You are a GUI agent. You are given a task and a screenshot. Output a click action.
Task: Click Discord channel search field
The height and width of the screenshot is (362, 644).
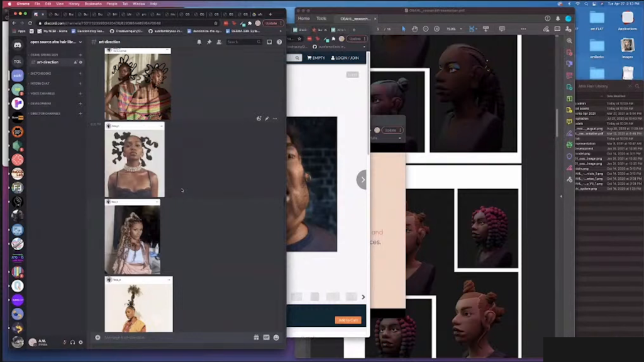[243, 42]
